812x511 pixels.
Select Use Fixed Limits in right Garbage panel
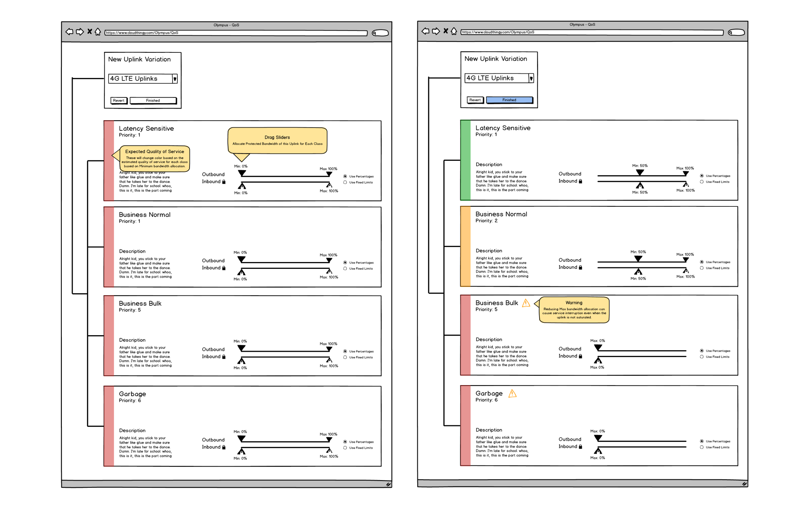coord(702,447)
